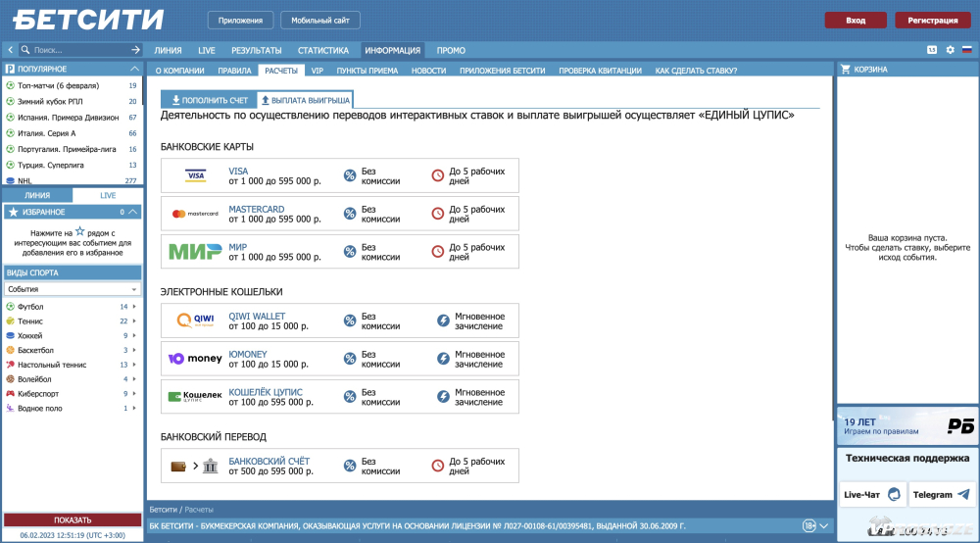
Task: Open the MASTERCARD link
Action: click(x=256, y=210)
